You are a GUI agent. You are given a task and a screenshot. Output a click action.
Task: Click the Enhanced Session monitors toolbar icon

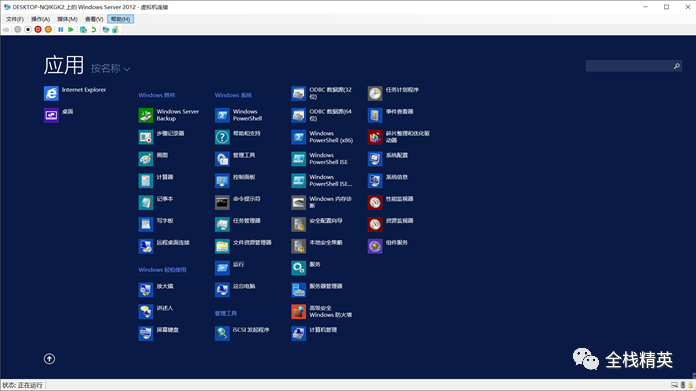click(106, 30)
